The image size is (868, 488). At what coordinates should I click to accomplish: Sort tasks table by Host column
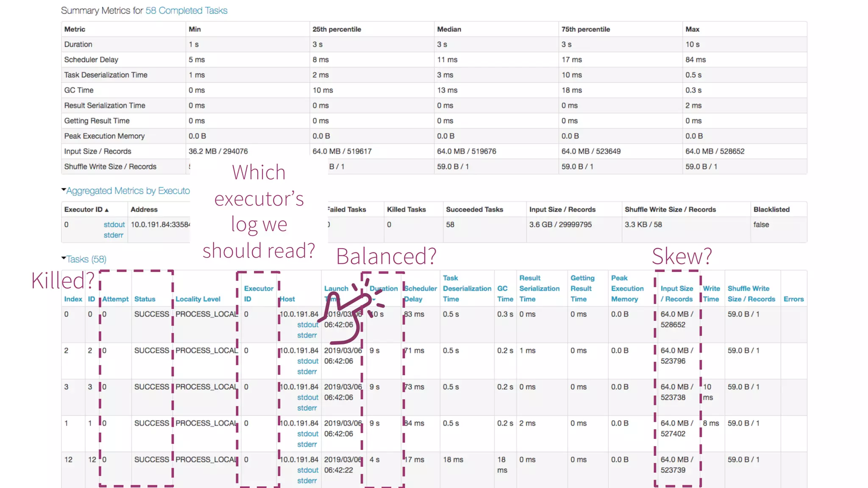click(287, 299)
